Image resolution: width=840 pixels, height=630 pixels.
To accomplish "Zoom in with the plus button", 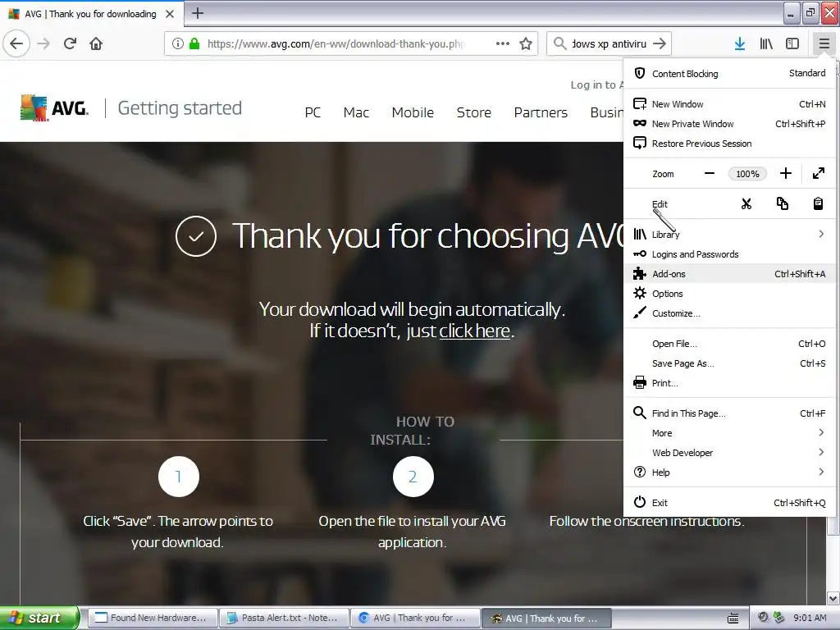I will click(785, 174).
